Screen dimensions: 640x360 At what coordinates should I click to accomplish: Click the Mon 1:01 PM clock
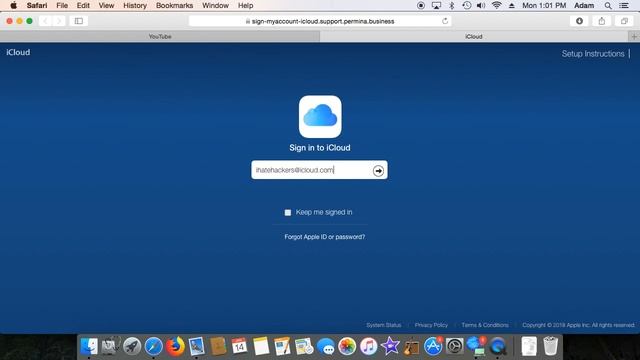coord(544,5)
